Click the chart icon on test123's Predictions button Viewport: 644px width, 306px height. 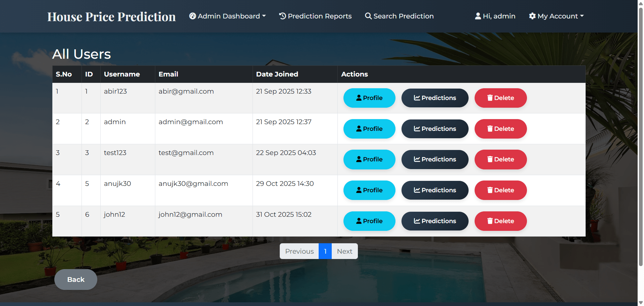pos(416,159)
